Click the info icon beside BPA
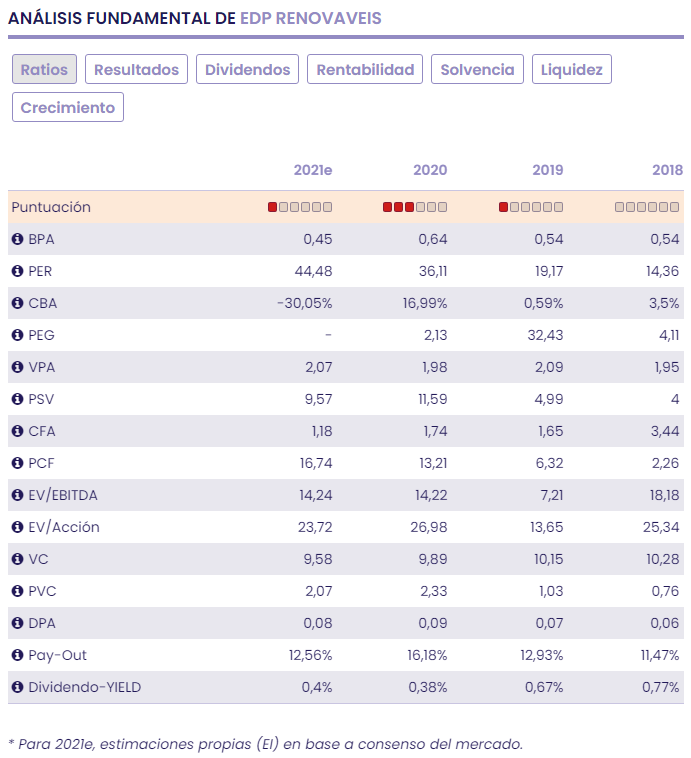Screen dimensions: 691x758 click(x=17, y=239)
